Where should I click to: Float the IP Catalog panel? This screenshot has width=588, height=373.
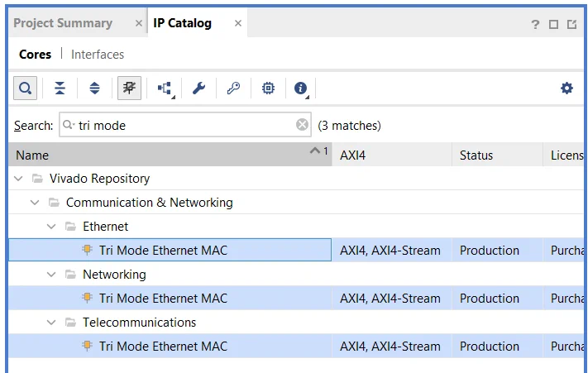pyautogui.click(x=572, y=24)
